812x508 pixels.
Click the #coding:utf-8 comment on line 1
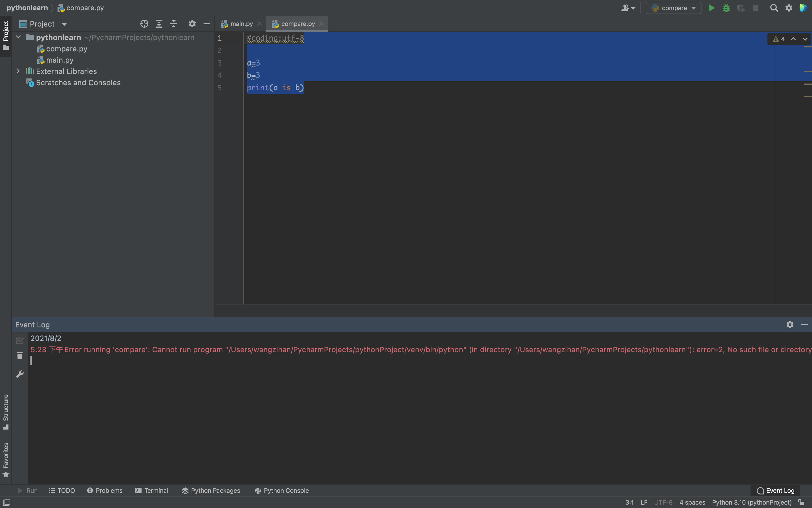pyautogui.click(x=275, y=38)
